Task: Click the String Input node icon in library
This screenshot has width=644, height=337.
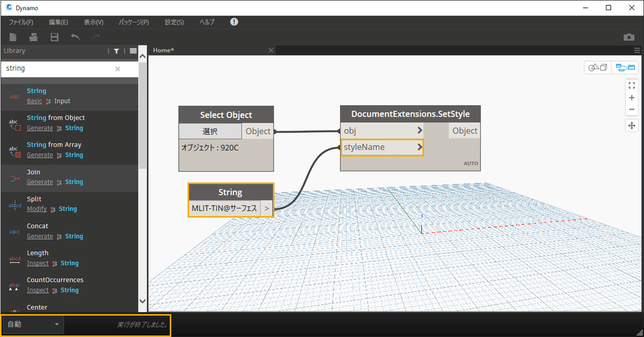Action: pos(14,97)
